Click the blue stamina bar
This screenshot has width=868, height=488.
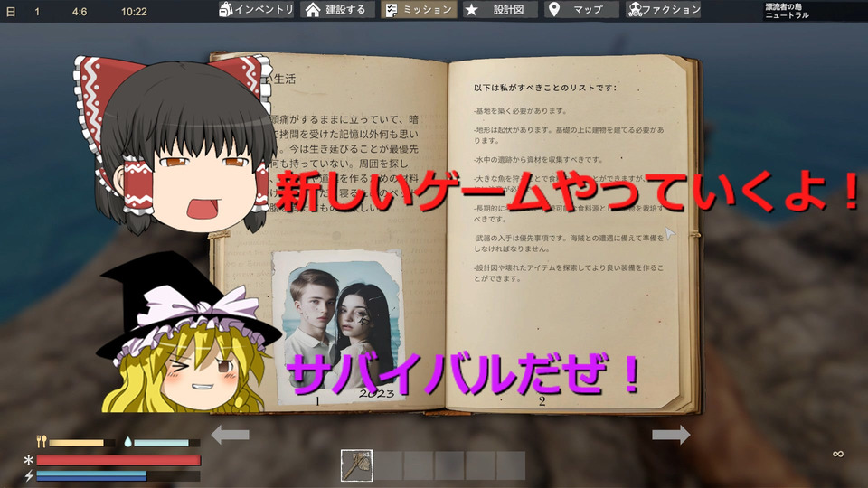click(118, 476)
